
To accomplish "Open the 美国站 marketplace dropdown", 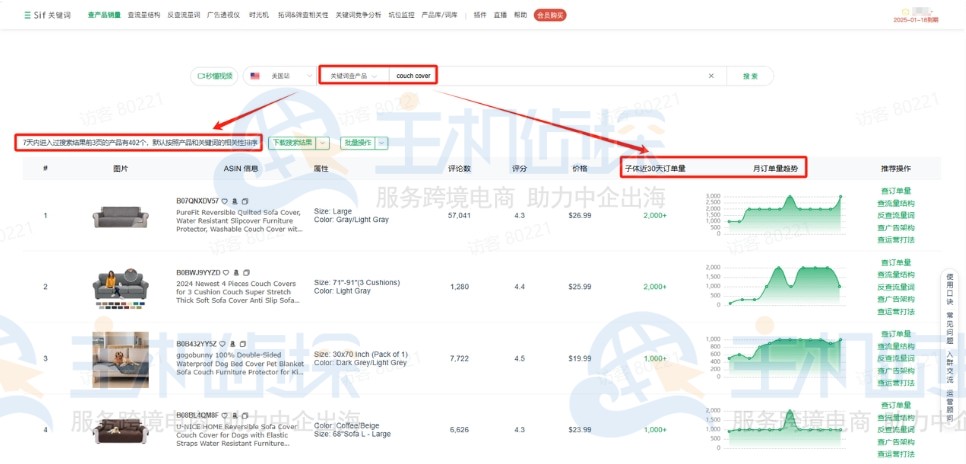I will pos(280,76).
